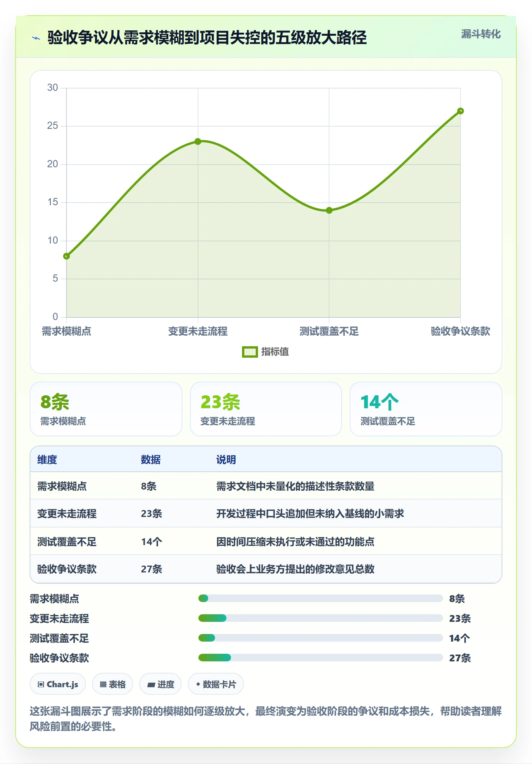Image resolution: width=532 pixels, height=764 pixels.
Task: Click the 漏斗转化 tag in the header
Action: (x=481, y=34)
